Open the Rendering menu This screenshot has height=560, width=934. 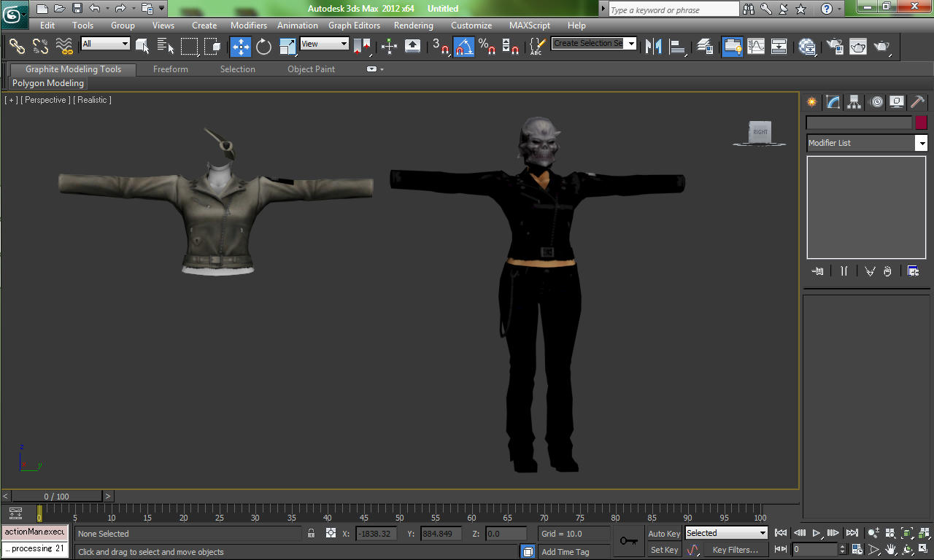(414, 25)
